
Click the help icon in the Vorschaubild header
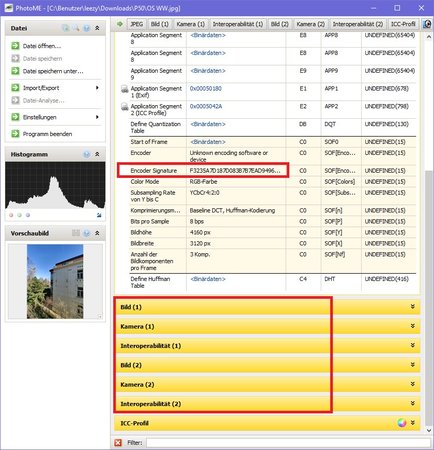[x=87, y=233]
